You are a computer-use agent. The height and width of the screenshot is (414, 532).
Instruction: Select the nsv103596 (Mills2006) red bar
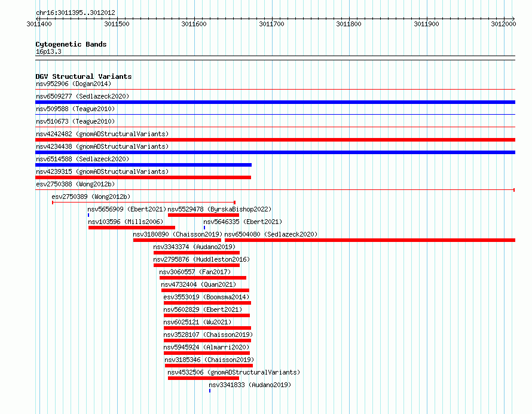coord(132,228)
